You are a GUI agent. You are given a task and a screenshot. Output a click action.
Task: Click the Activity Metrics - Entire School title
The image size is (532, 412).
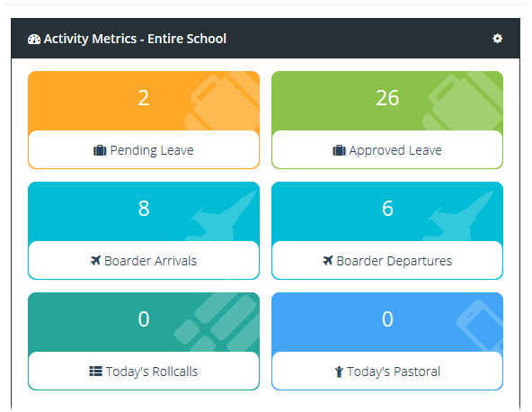[x=135, y=39]
